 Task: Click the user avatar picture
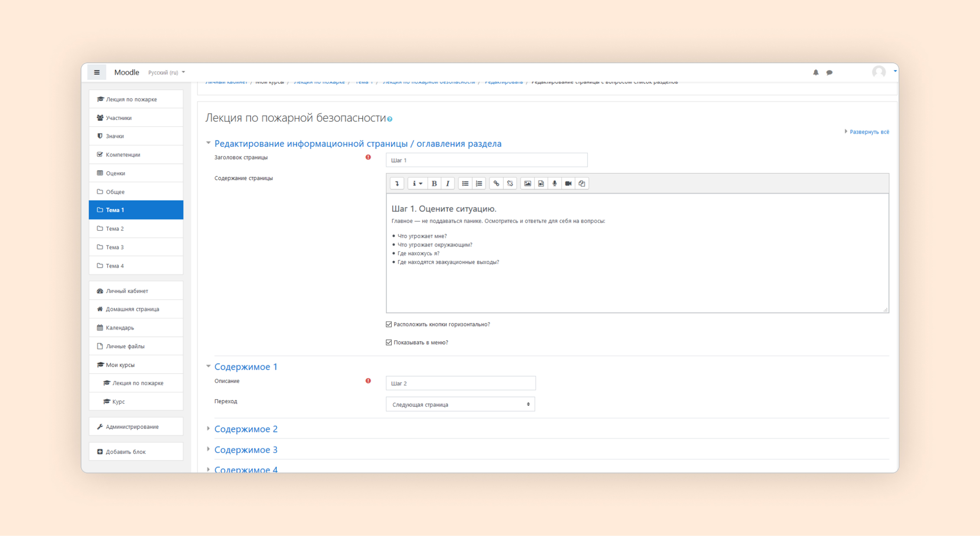coord(879,71)
